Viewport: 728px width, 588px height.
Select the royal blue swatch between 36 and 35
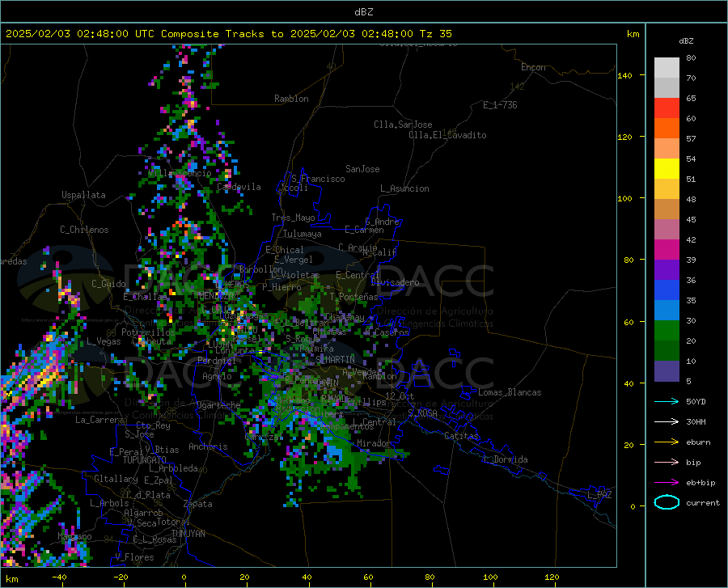667,290
